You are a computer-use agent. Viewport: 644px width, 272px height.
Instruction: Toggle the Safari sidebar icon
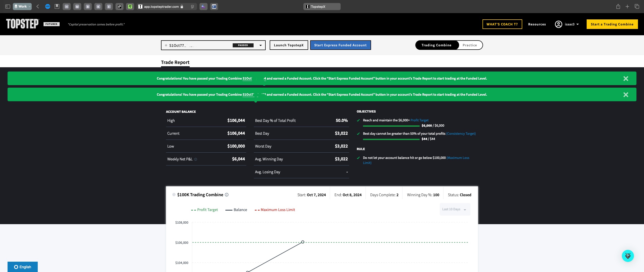click(x=8, y=7)
